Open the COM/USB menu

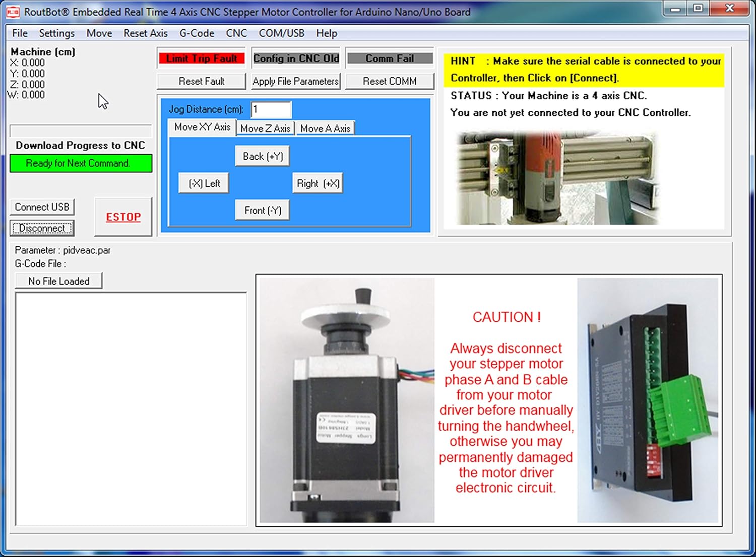[281, 33]
